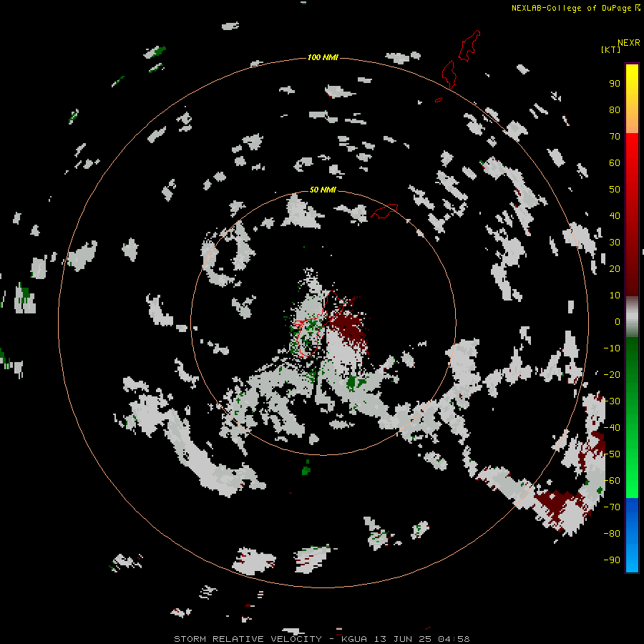The width and height of the screenshot is (644, 644).
Task: Click the 50 value on the velocity scale
Action: pos(615,190)
